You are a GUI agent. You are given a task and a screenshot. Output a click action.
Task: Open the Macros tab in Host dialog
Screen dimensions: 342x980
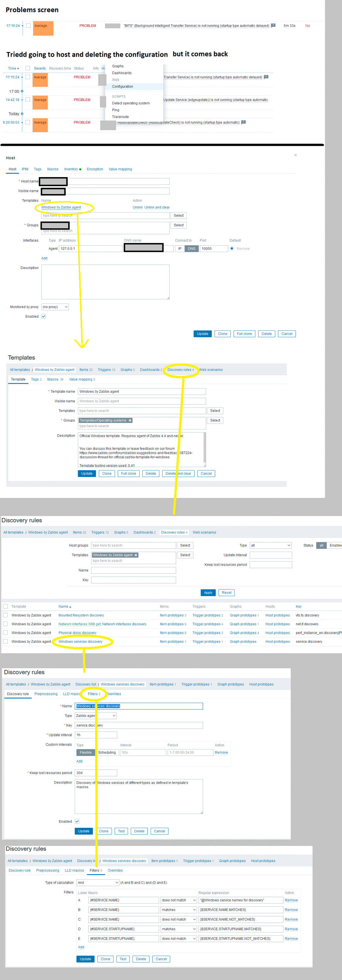pos(53,169)
